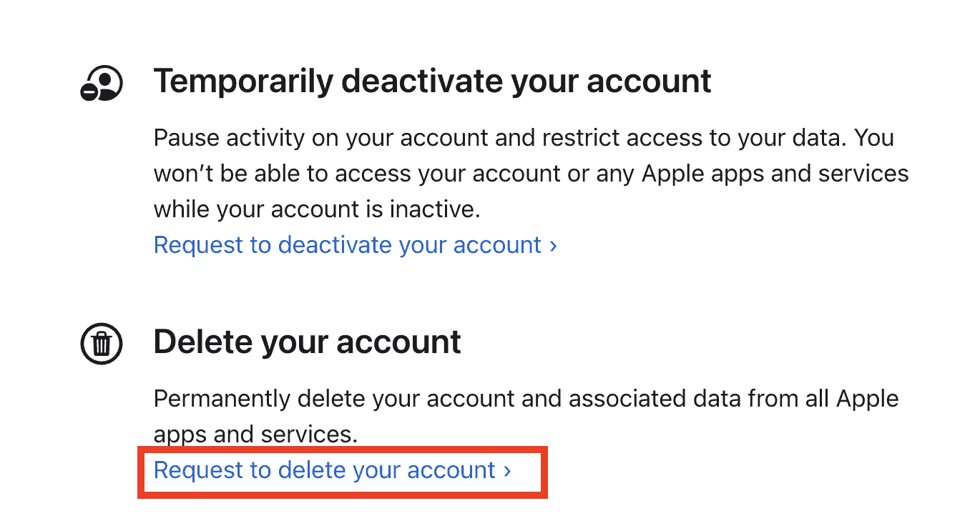Click the Delete your account heading
Screen dimensions: 980x516
tap(307, 342)
